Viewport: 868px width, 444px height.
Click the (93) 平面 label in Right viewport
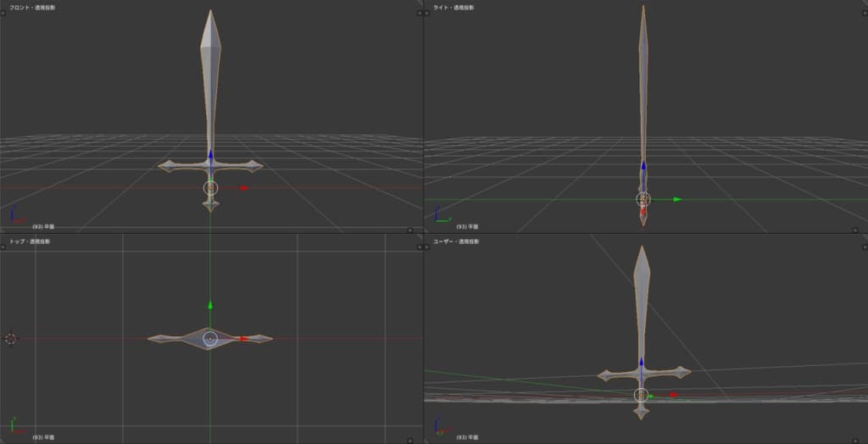[468, 226]
